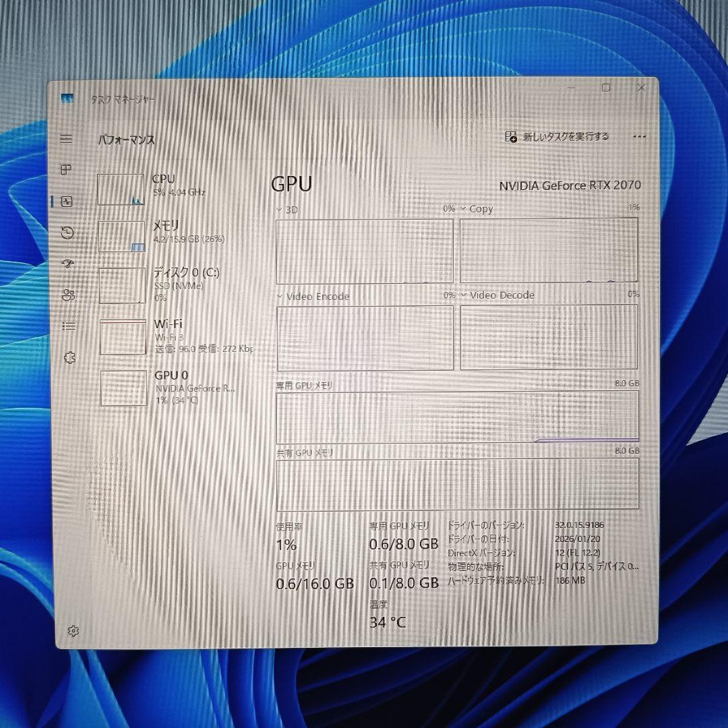This screenshot has height=728, width=728.
Task: Click the 3D engine usage graph
Action: point(365,251)
